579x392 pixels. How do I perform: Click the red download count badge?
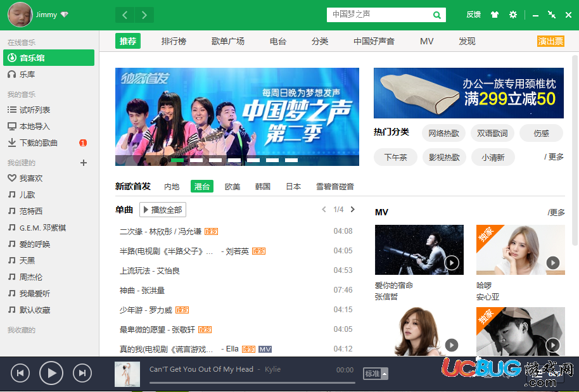point(83,143)
